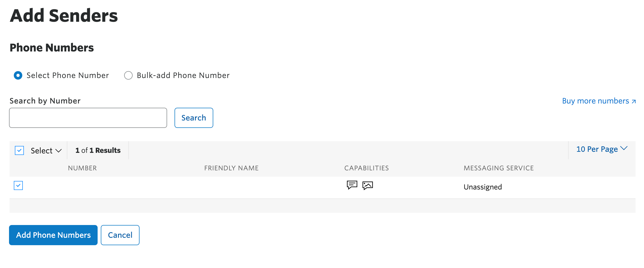This screenshot has width=644, height=268.
Task: Click the Cancel button
Action: click(x=120, y=235)
